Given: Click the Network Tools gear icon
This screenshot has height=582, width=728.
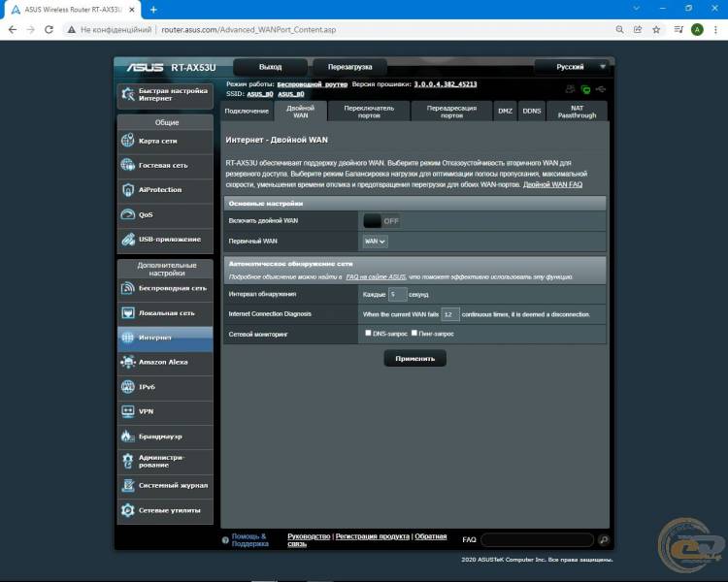Looking at the screenshot, I should [128, 510].
